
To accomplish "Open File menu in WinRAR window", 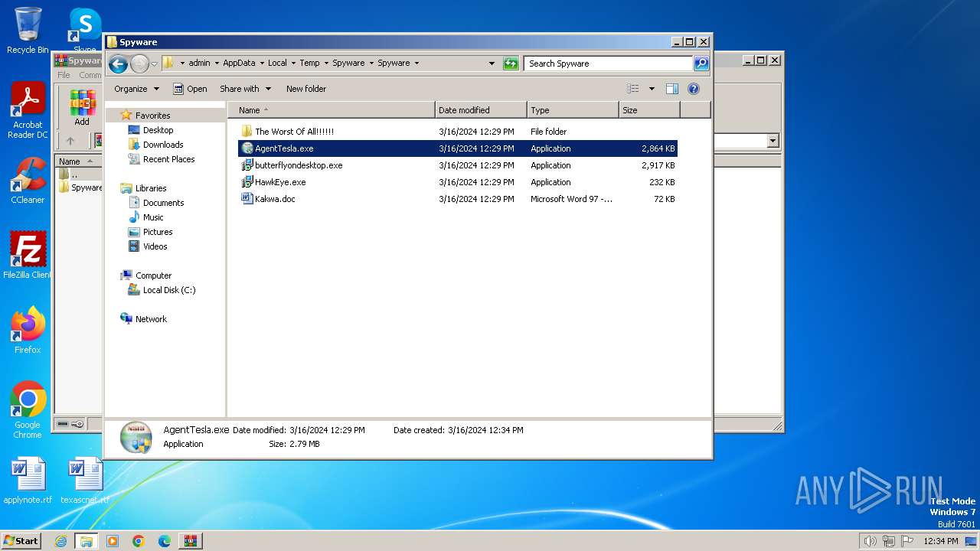I will (64, 75).
